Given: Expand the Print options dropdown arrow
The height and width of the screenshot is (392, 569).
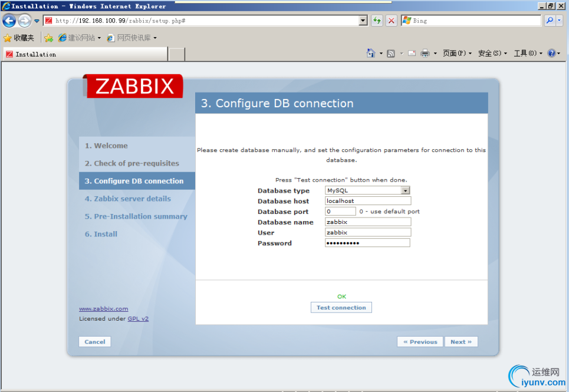Looking at the screenshot, I should coord(435,53).
